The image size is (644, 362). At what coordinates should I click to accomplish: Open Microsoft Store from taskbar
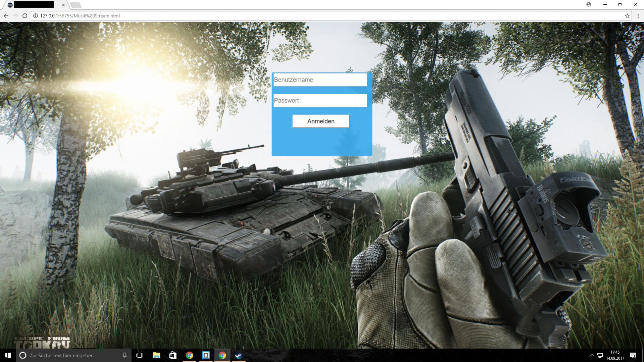click(x=173, y=355)
